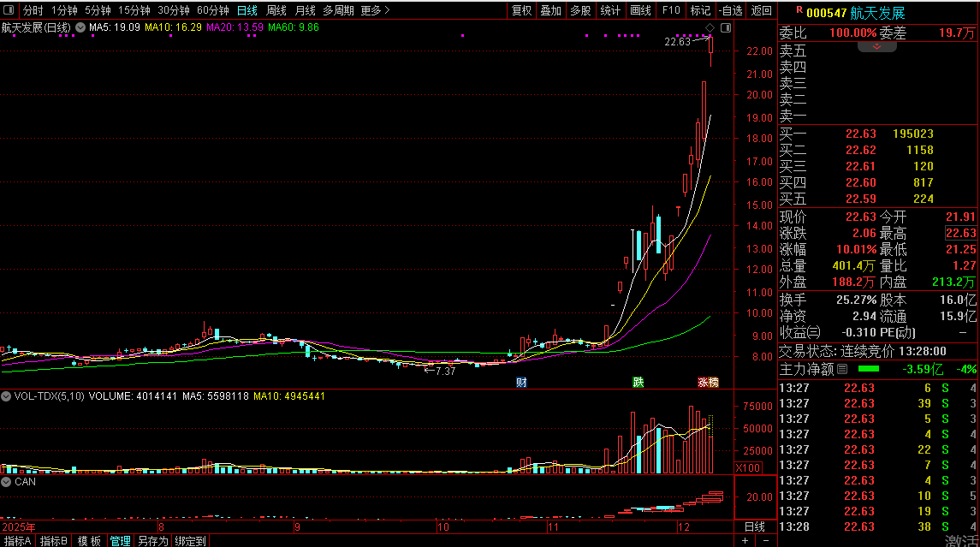Expand the order book depth chevron
Viewport: 980px width, 547px height.
click(x=876, y=47)
